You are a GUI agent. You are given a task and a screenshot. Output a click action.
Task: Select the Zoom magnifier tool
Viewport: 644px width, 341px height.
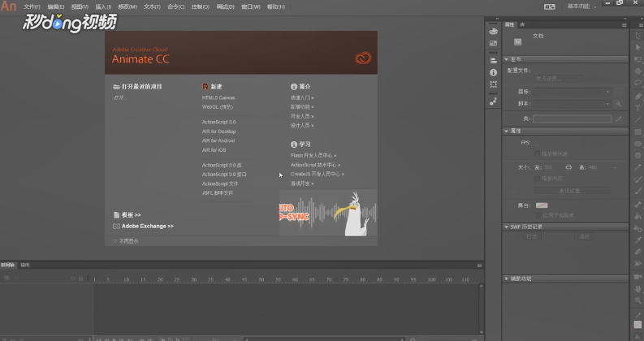(638, 301)
